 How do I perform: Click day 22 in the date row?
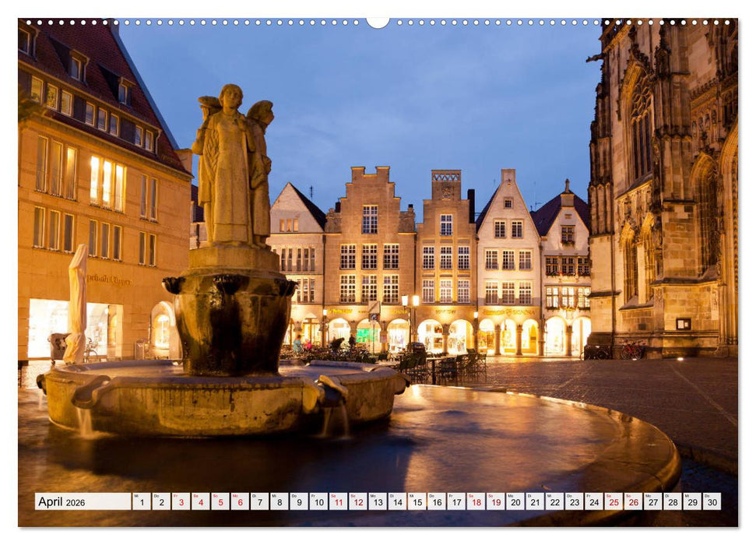[554, 501]
